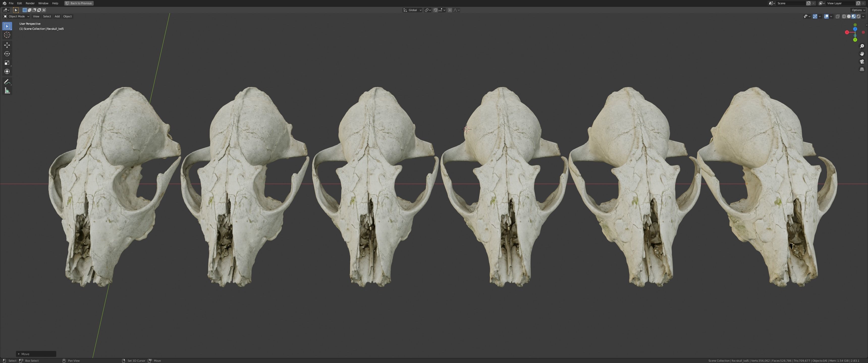Open the File menu
Viewport: 868px width, 363px height.
click(11, 3)
